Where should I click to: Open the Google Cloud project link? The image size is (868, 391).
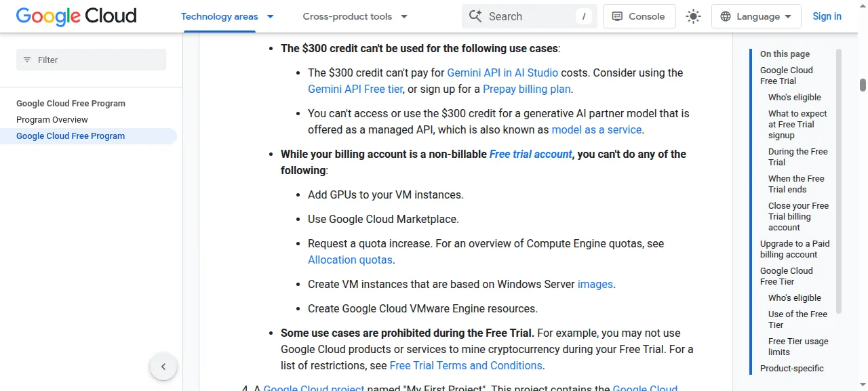pos(314,389)
